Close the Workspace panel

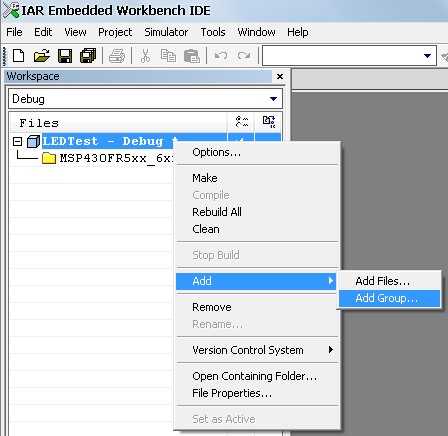[x=280, y=76]
